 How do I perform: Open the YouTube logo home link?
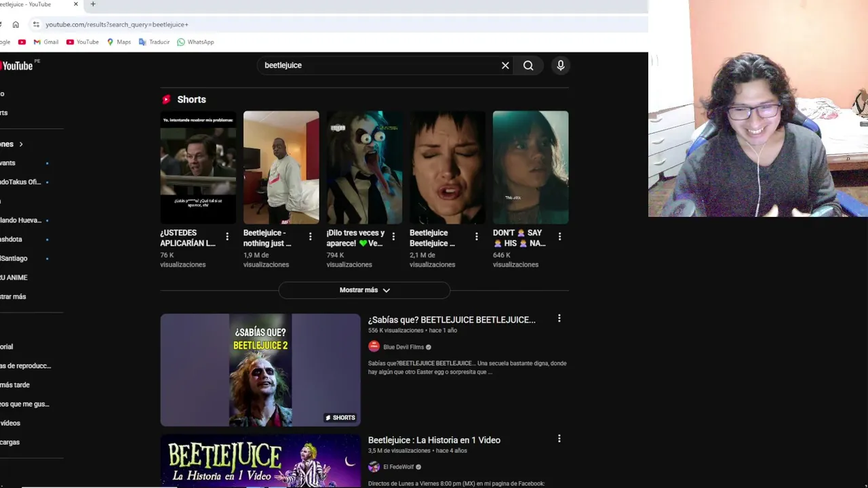click(16, 66)
